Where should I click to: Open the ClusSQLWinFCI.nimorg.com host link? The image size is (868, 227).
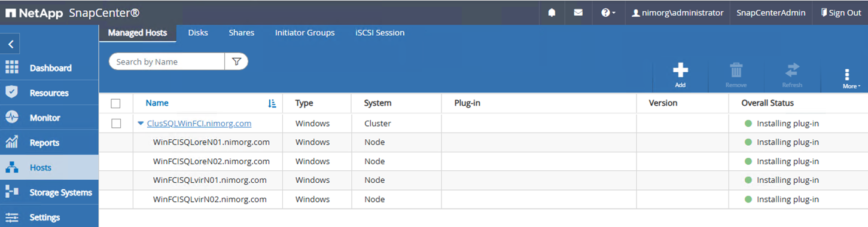199,124
